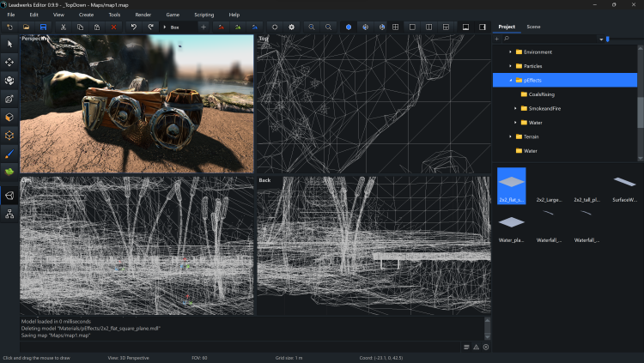Select the paintbrush tool in left sidebar

point(9,153)
